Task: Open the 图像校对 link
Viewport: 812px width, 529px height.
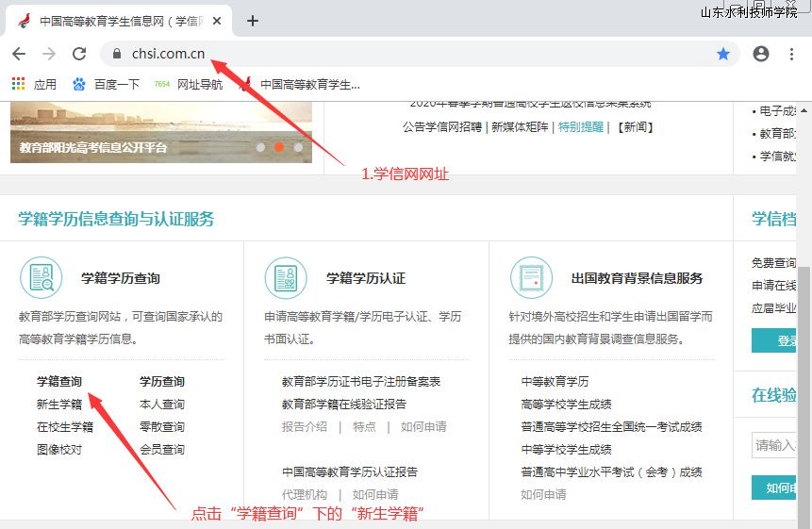Action: coord(59,449)
